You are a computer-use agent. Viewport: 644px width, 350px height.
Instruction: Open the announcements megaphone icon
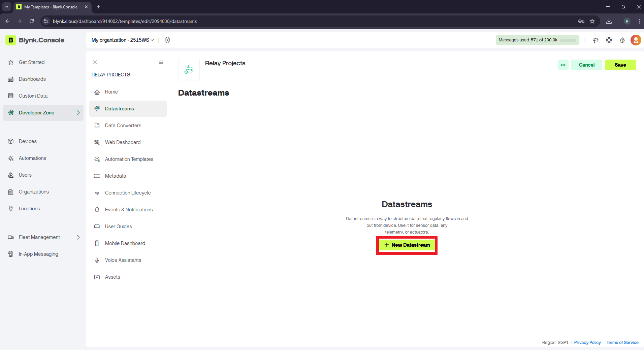(x=595, y=40)
